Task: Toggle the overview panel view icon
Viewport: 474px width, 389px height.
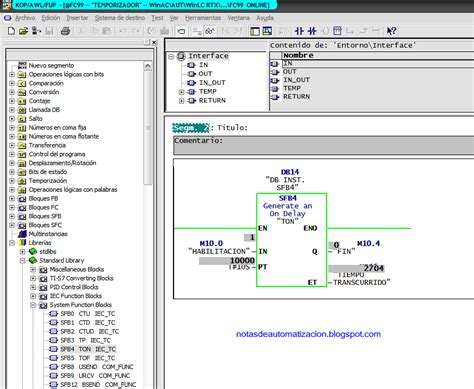Action: click(x=255, y=31)
